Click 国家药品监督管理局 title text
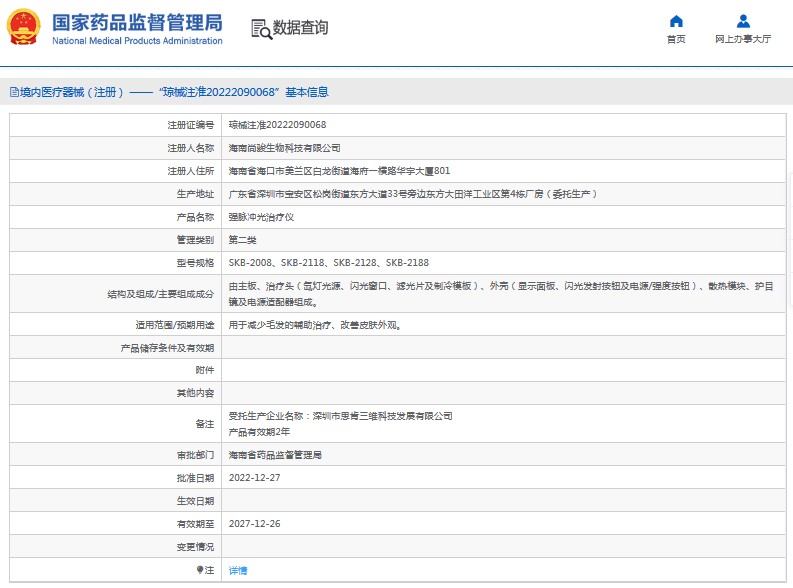Screen dimensions: 793x588 [137, 23]
